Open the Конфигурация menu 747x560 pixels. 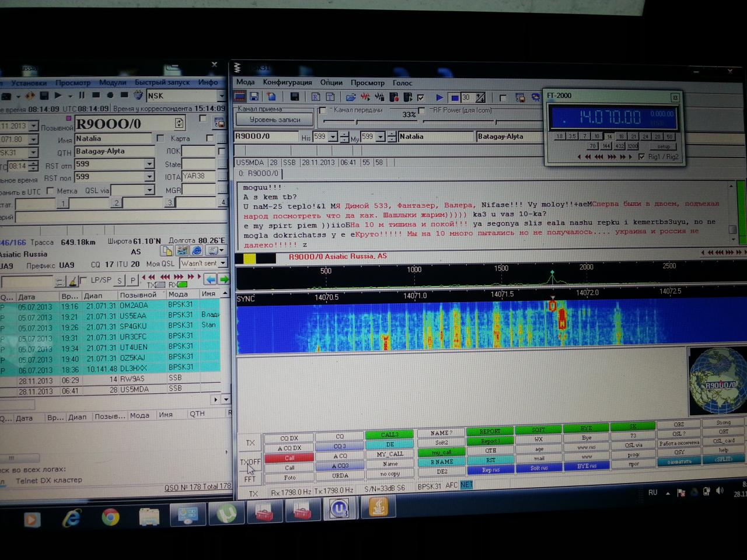click(x=287, y=82)
